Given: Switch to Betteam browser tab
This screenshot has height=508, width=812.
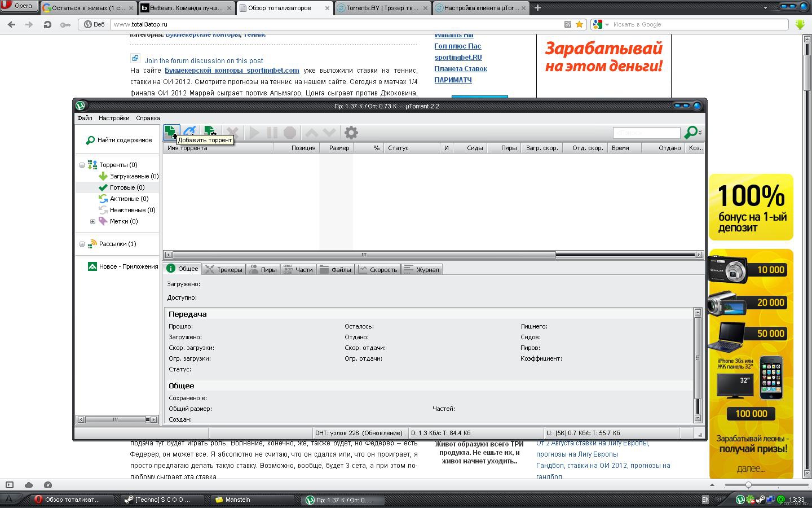Looking at the screenshot, I should coord(187,8).
